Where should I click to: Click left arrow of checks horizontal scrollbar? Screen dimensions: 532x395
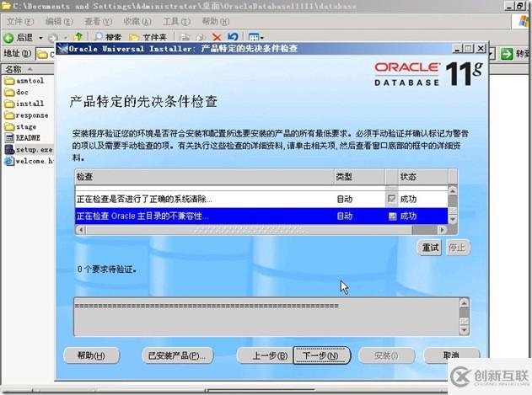coord(80,230)
